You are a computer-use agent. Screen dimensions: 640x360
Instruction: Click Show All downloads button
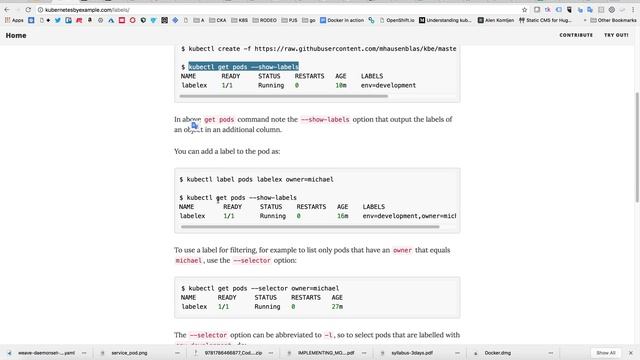(606, 353)
